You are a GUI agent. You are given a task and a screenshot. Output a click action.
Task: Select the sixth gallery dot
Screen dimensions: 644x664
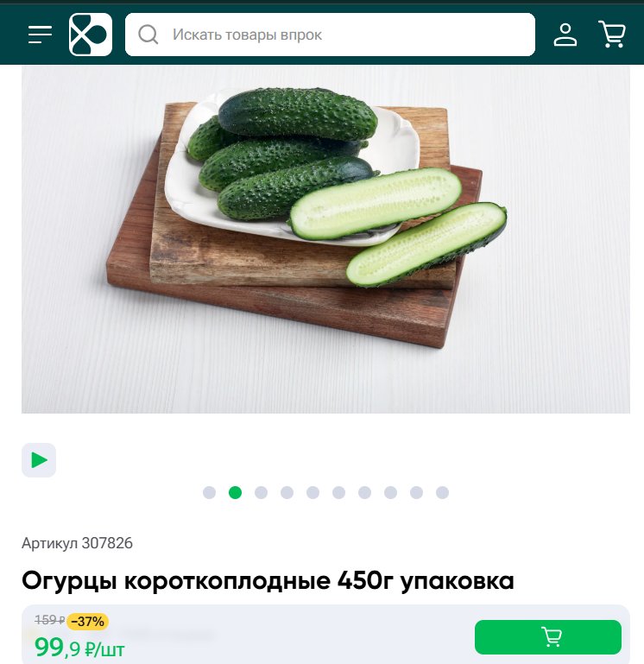tap(338, 492)
